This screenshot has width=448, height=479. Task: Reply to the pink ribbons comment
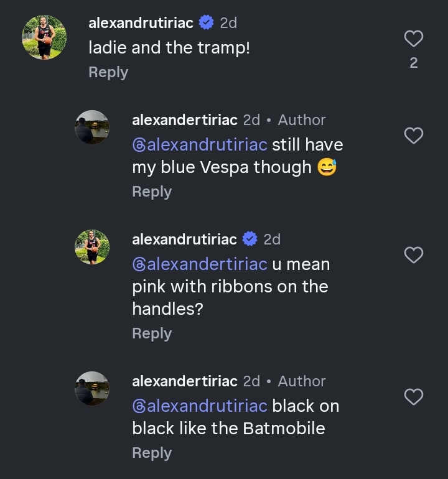tap(152, 333)
